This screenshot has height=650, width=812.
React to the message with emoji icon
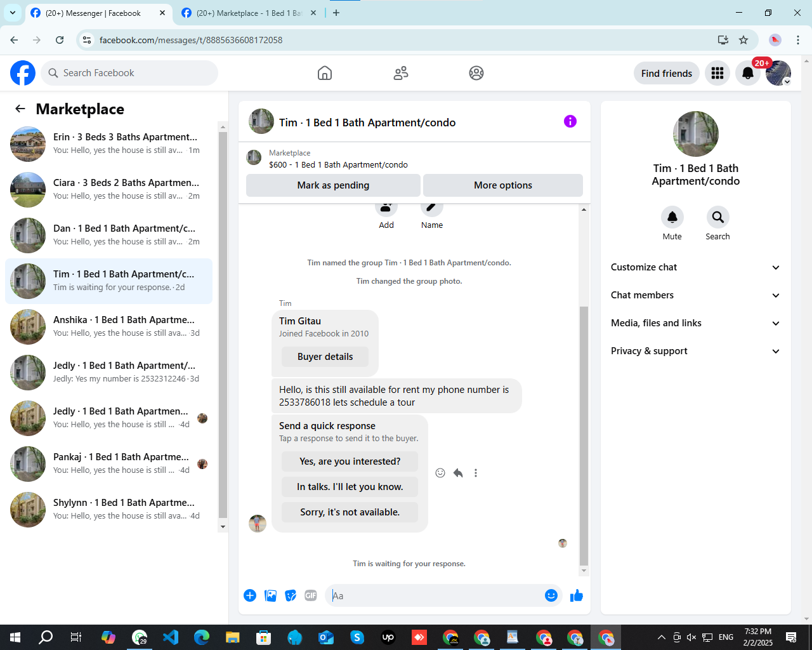[440, 473]
